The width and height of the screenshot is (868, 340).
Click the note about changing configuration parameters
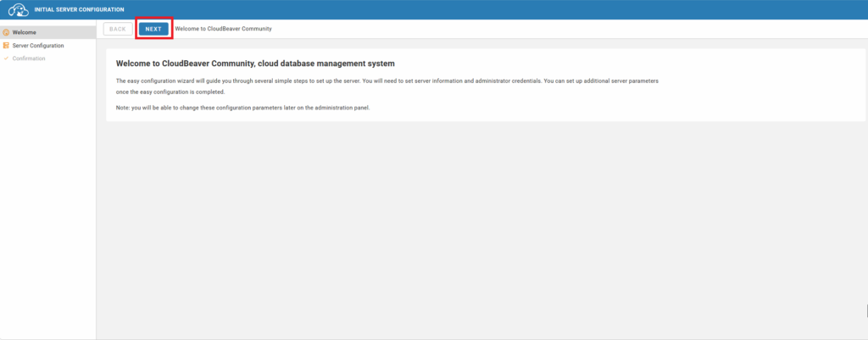pyautogui.click(x=242, y=108)
